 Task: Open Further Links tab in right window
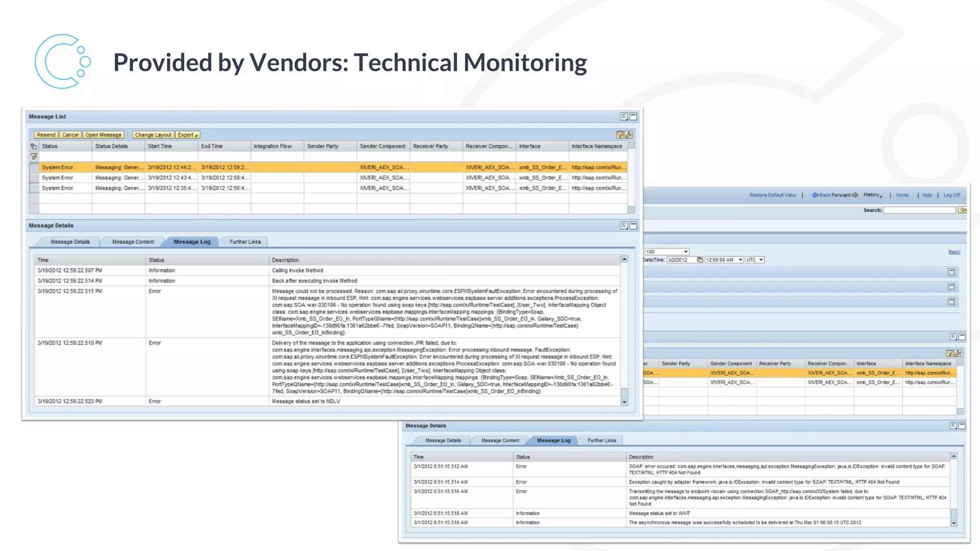point(601,441)
